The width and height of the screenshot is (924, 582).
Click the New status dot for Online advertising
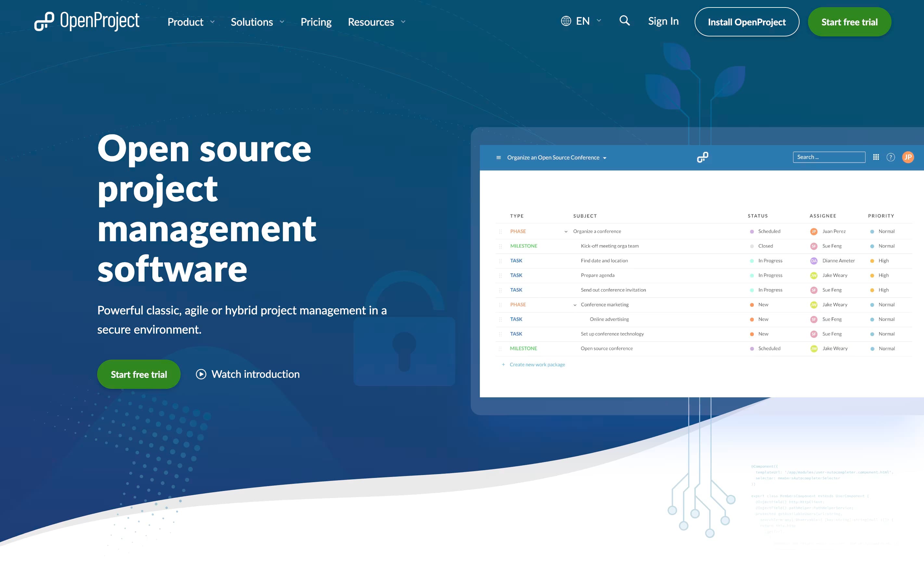(x=751, y=319)
